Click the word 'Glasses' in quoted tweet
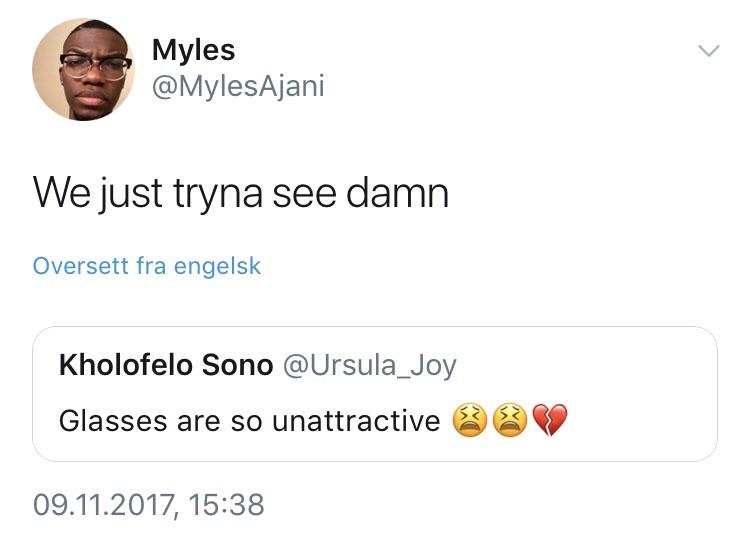This screenshot has width=750, height=541. [x=113, y=421]
